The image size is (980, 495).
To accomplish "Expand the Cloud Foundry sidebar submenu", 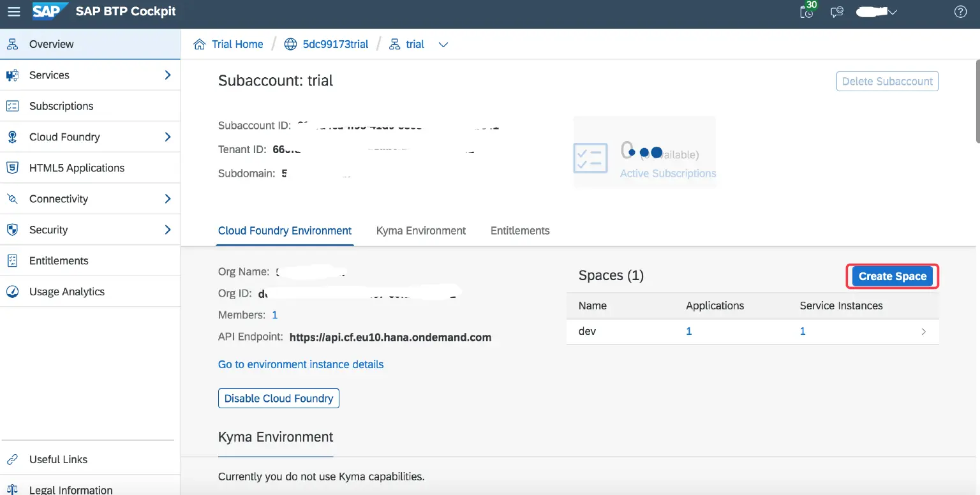I will (x=168, y=137).
